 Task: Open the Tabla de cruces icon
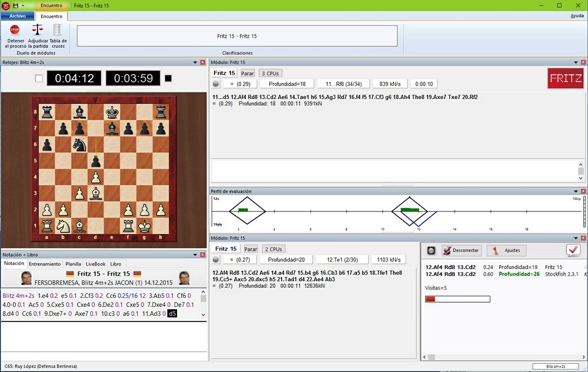pyautogui.click(x=58, y=29)
